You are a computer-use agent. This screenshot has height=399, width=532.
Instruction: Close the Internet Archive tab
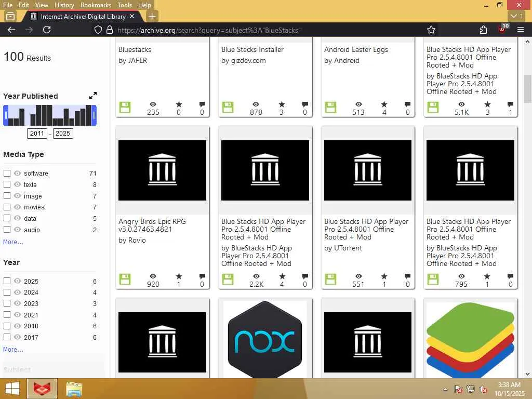click(x=132, y=16)
